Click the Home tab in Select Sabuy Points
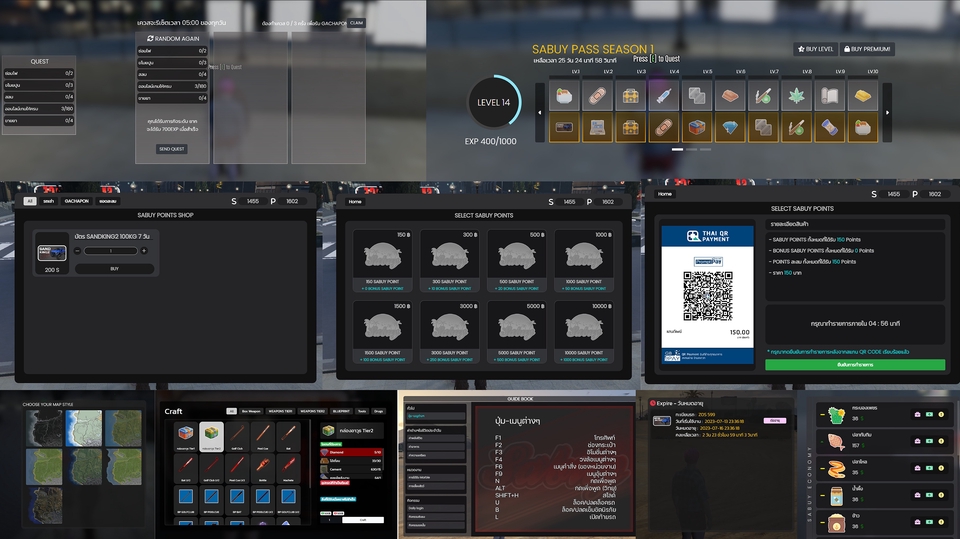960x539 pixels. coord(355,202)
